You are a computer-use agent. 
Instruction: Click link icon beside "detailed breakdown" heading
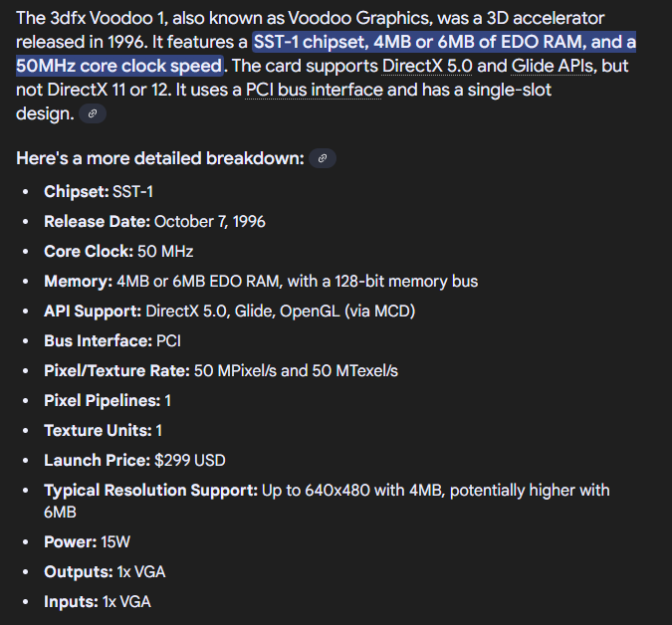323,158
